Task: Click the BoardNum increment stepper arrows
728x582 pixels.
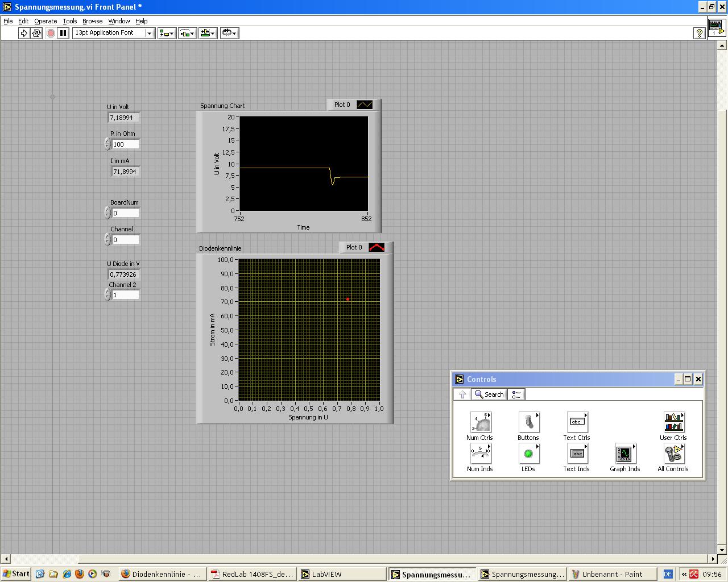Action: point(107,210)
